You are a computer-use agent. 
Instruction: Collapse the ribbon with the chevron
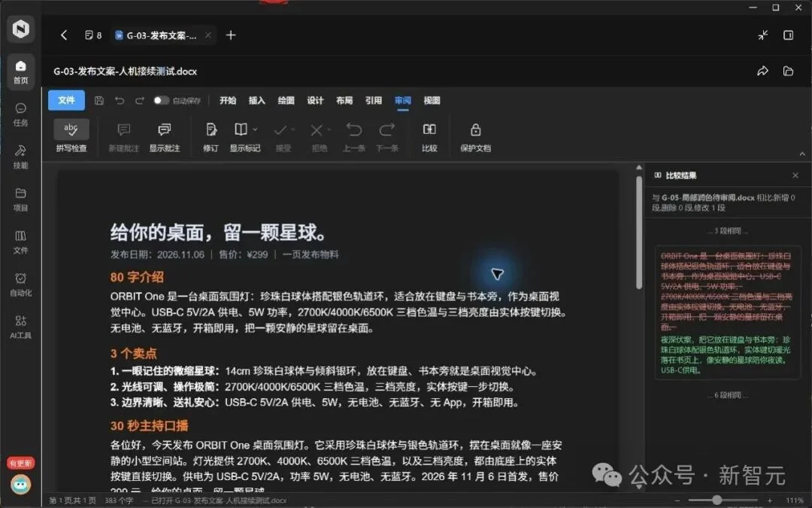pyautogui.click(x=802, y=154)
